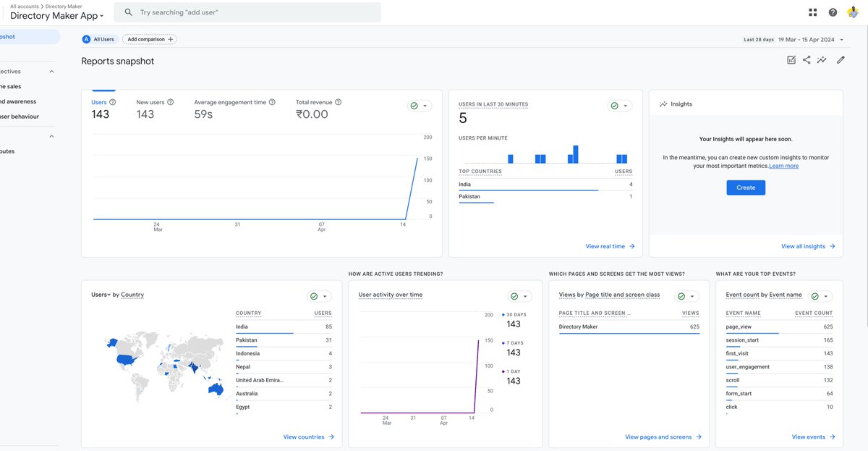Viewport: 868px width, 451px height.
Task: Click the help icon beside New users
Action: click(x=171, y=102)
